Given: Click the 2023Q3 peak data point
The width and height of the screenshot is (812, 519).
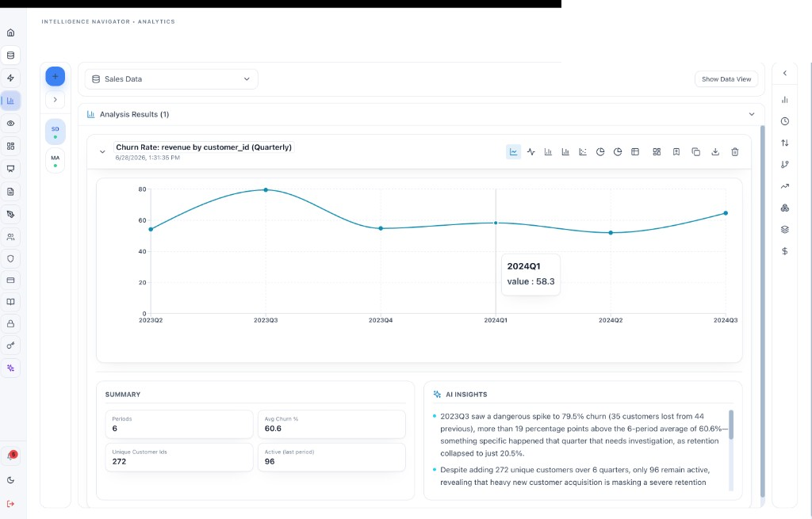Looking at the screenshot, I should pos(266,190).
